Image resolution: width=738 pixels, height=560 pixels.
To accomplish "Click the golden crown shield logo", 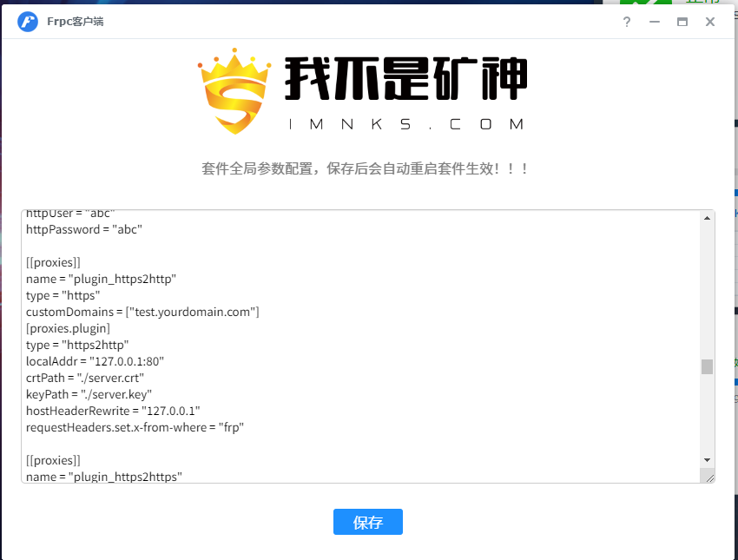I will pyautogui.click(x=234, y=91).
